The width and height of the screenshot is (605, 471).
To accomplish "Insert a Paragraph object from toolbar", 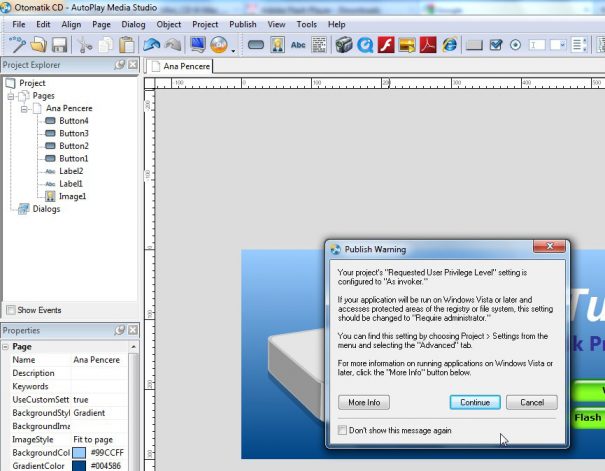I will pyautogui.click(x=319, y=45).
